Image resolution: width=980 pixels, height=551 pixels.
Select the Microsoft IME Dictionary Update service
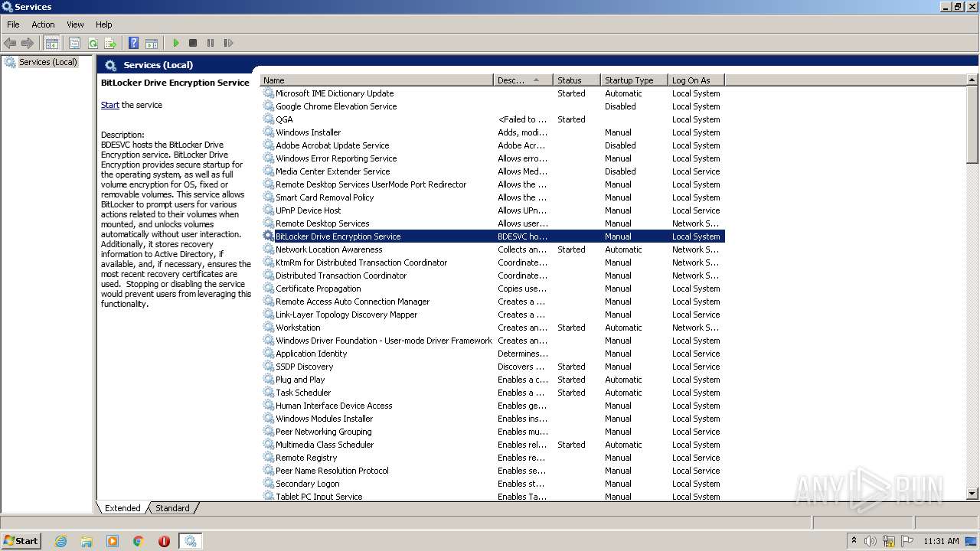(492, 93)
